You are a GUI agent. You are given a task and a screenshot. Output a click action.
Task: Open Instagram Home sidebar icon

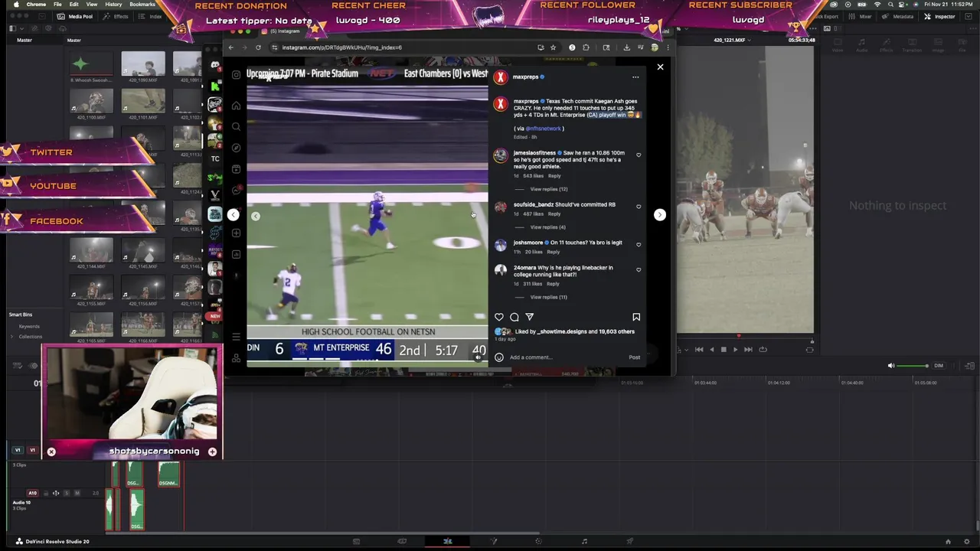[x=236, y=106]
